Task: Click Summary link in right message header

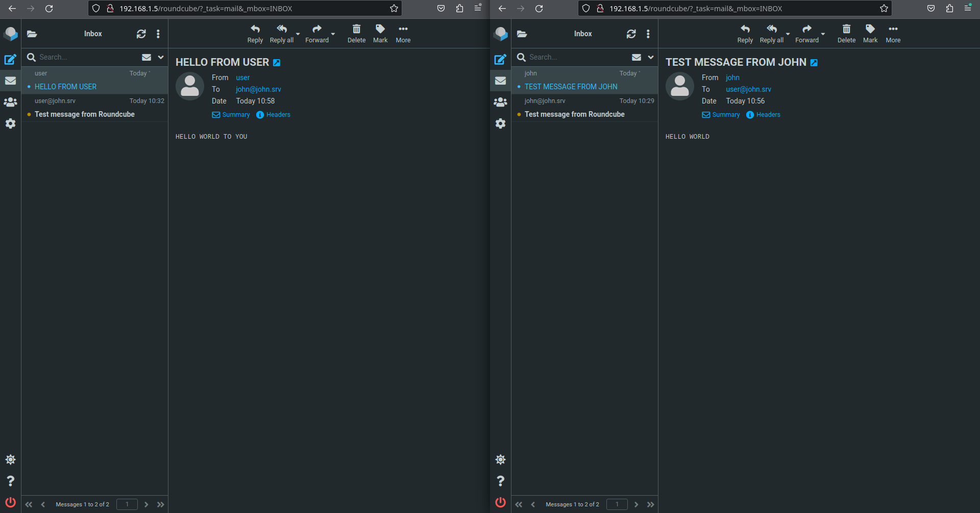Action: click(721, 115)
